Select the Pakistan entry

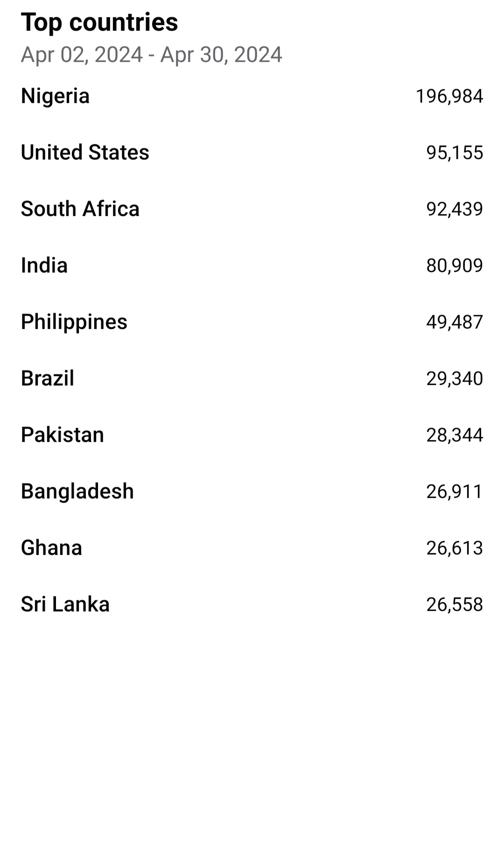click(252, 435)
